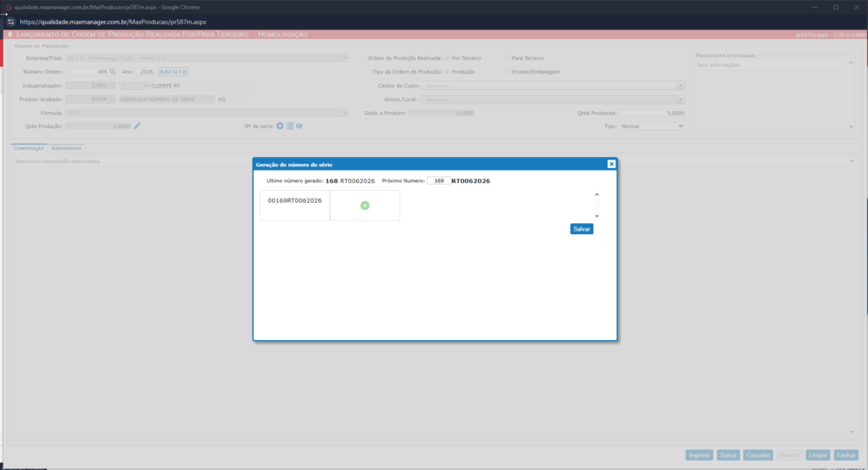Click the pencil icon next to Qtde Produção
This screenshot has width=868, height=470.
(137, 126)
